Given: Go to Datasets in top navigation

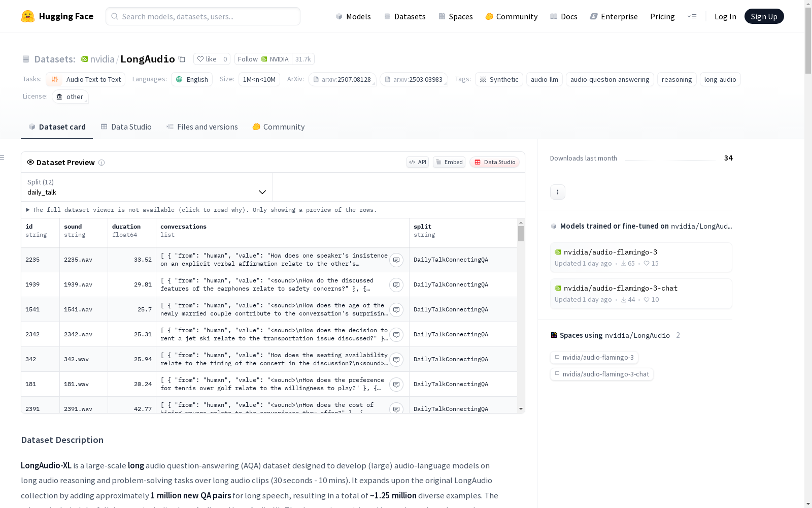Looking at the screenshot, I should (404, 16).
